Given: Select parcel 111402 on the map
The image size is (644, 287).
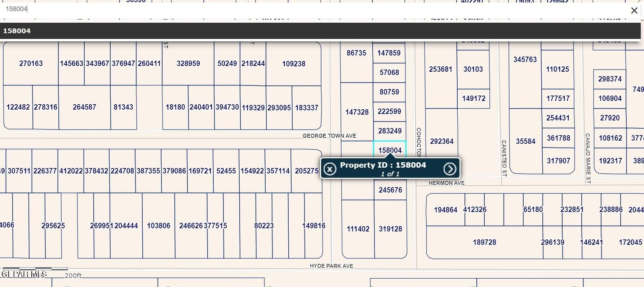Looking at the screenshot, I should point(358,229).
